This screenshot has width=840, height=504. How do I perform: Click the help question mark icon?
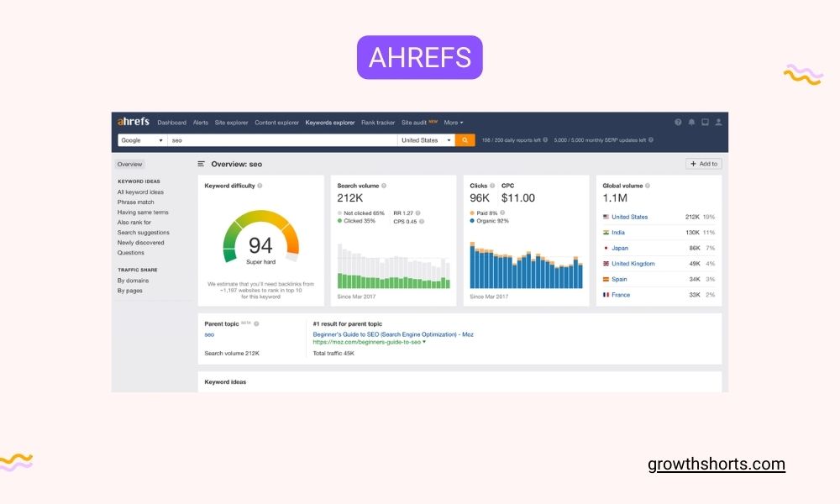coord(678,122)
